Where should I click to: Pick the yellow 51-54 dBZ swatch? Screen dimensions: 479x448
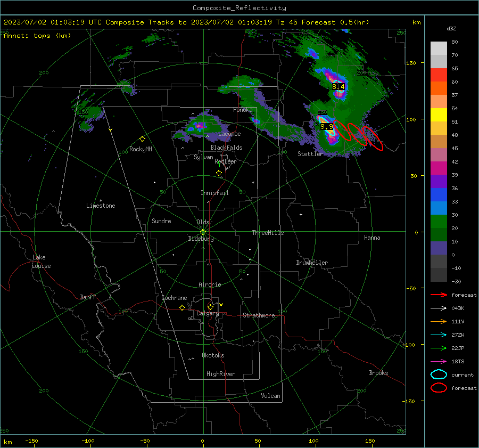tap(439, 115)
